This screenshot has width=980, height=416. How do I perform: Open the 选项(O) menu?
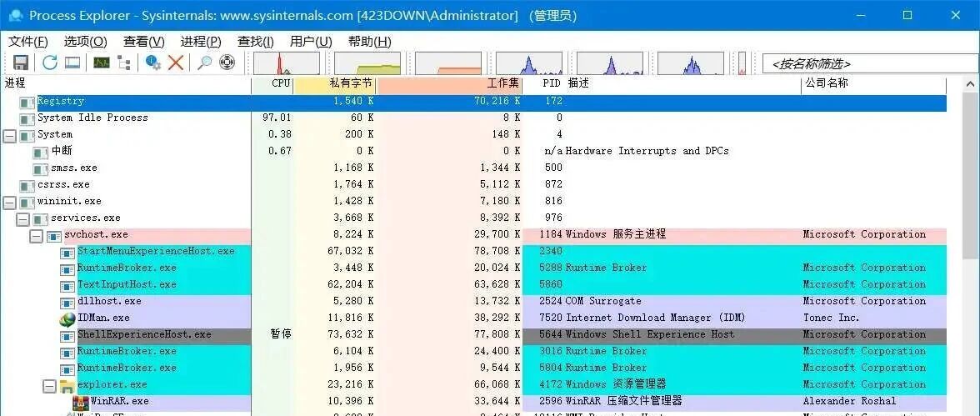coord(86,42)
